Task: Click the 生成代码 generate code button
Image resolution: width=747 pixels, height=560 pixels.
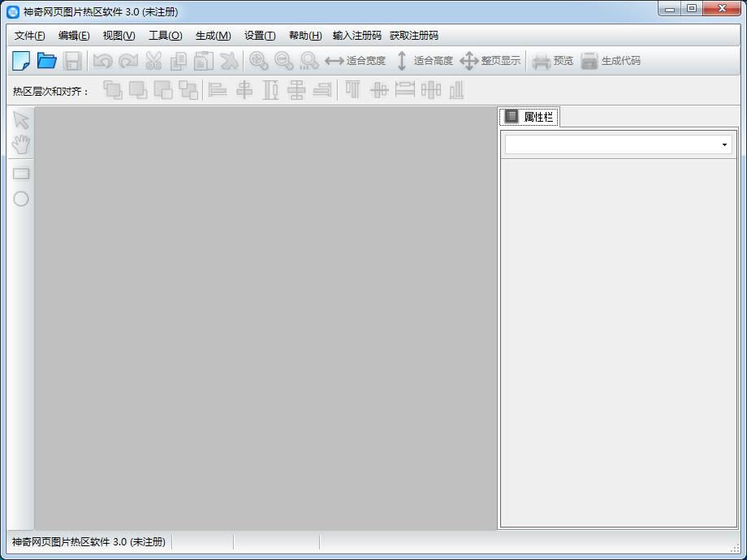Action: (611, 61)
